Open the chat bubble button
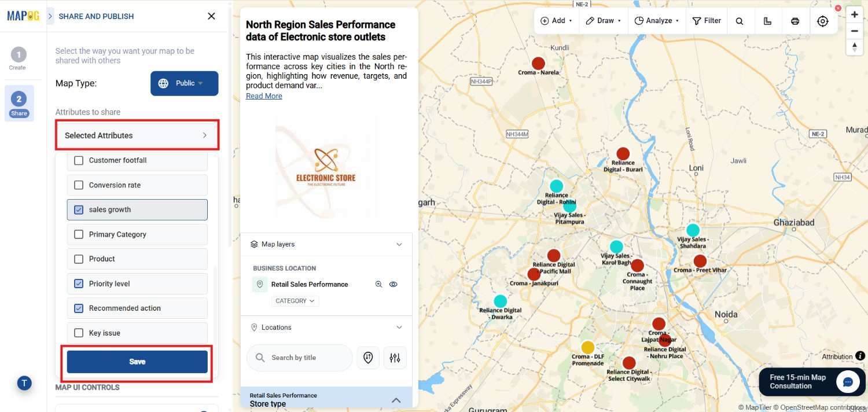 click(848, 382)
